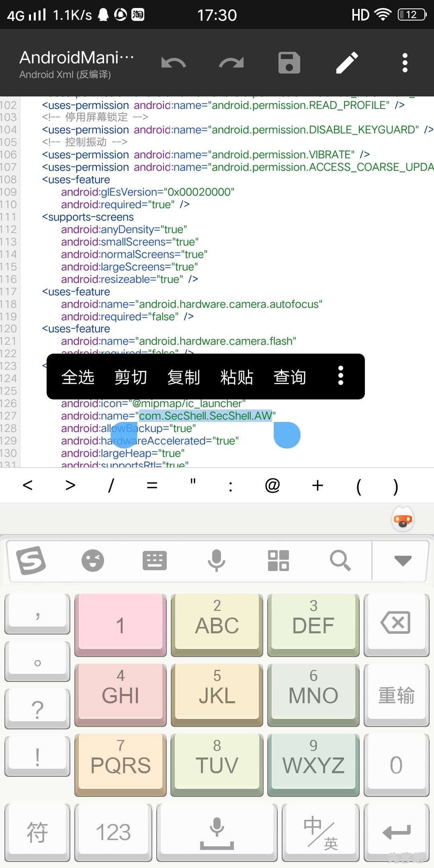Start voice input from keyboard toolbar

(x=217, y=561)
